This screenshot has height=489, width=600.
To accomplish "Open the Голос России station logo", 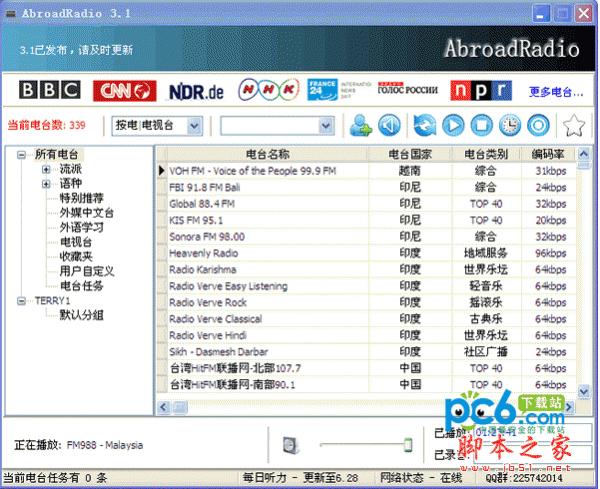I will pyautogui.click(x=408, y=89).
